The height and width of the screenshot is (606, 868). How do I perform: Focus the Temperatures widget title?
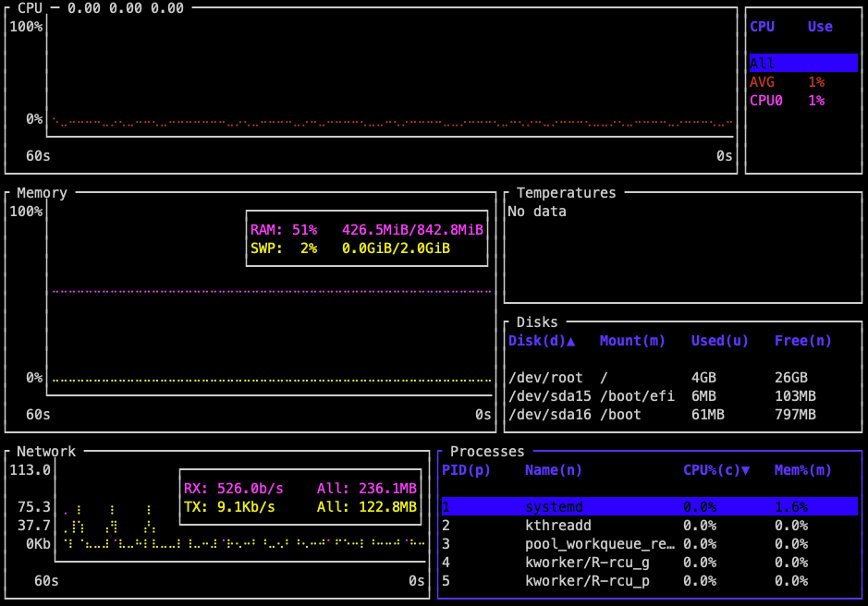point(566,193)
